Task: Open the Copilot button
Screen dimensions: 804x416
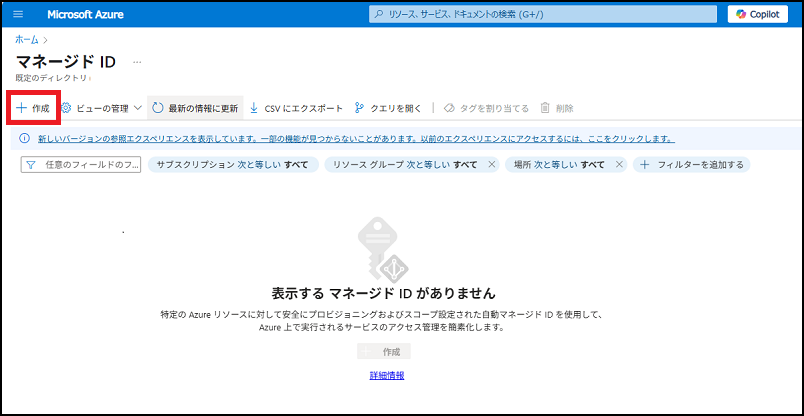Action: tap(757, 14)
